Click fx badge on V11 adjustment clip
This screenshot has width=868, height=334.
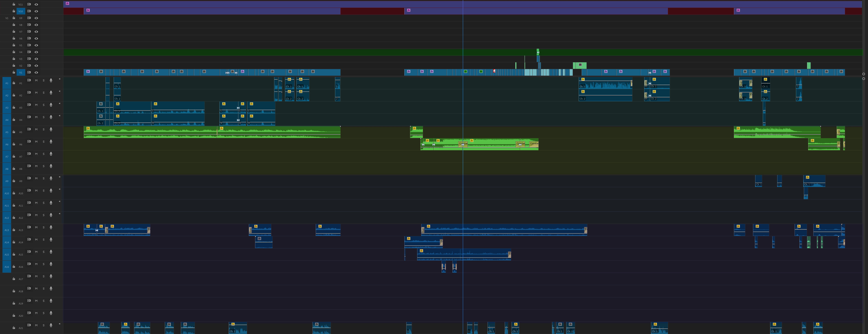click(x=67, y=3)
